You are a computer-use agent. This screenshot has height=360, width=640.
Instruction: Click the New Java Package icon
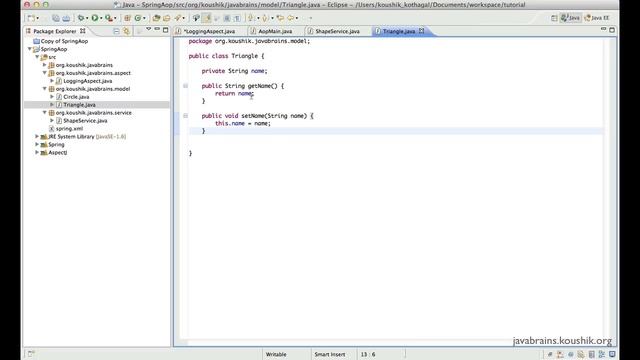(x=127, y=18)
